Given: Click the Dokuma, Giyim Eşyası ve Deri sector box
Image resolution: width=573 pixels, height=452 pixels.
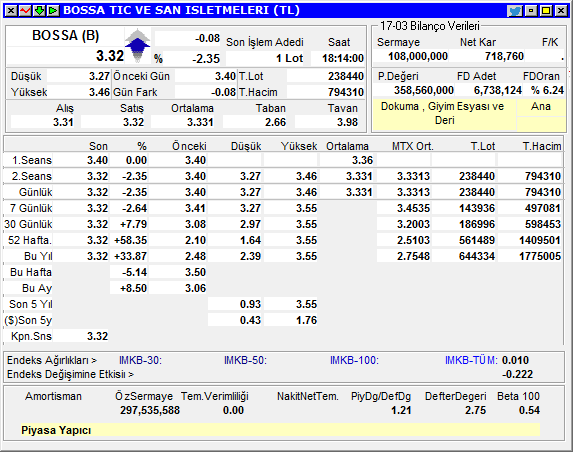Looking at the screenshot, I should click(x=444, y=114).
